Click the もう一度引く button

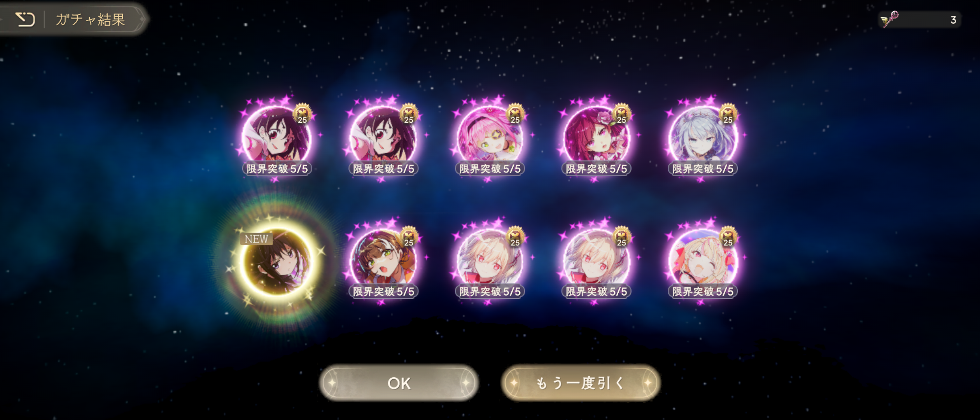point(581,383)
